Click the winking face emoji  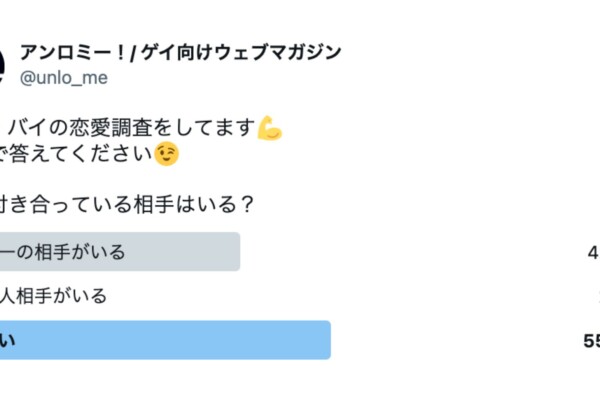click(170, 155)
